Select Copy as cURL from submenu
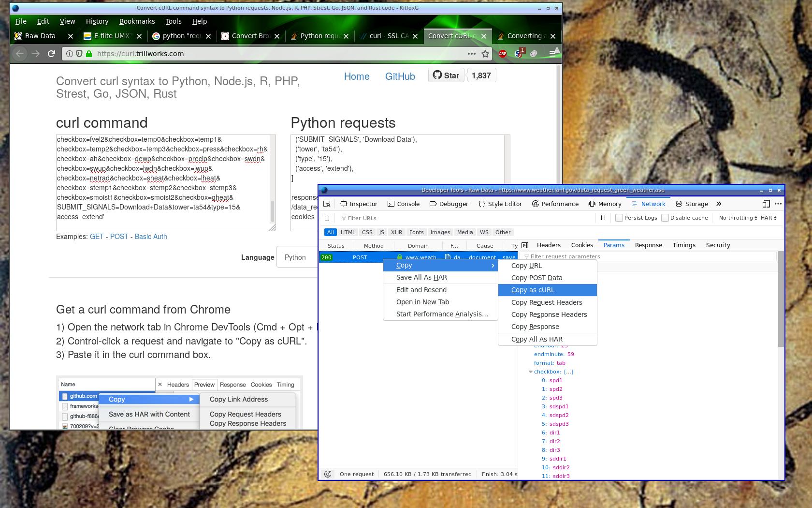The width and height of the screenshot is (812, 508). pyautogui.click(x=548, y=290)
